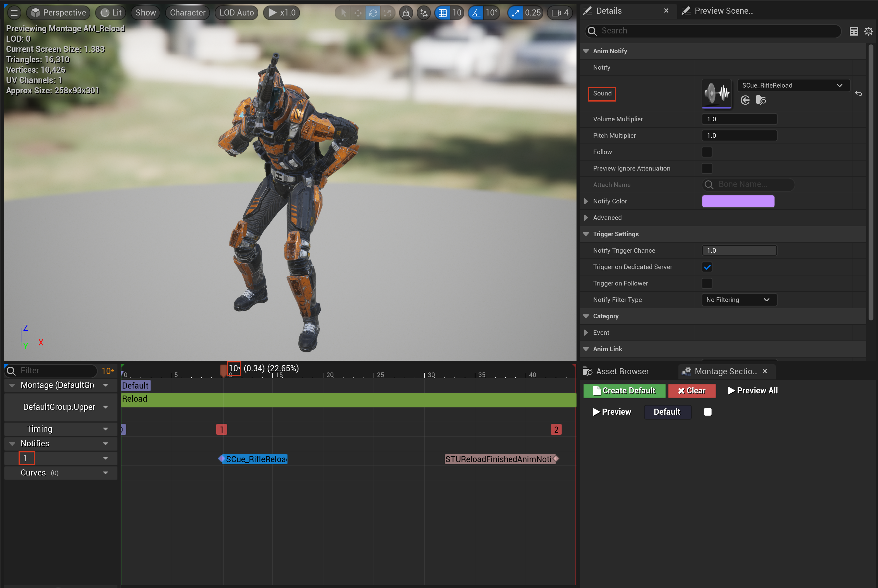Open the LOD Auto menu
This screenshot has width=878, height=588.
click(x=236, y=13)
